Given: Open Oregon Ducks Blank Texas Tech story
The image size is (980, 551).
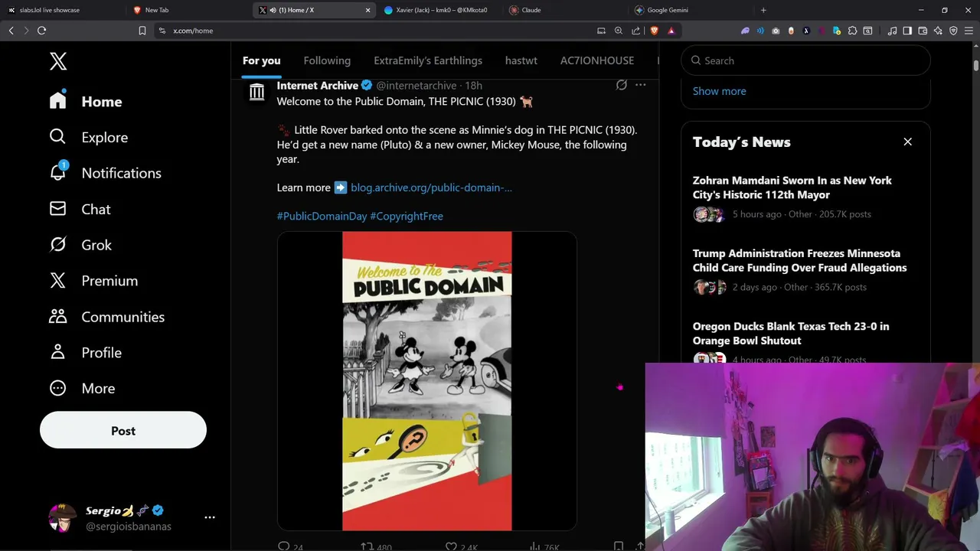Looking at the screenshot, I should [x=791, y=333].
